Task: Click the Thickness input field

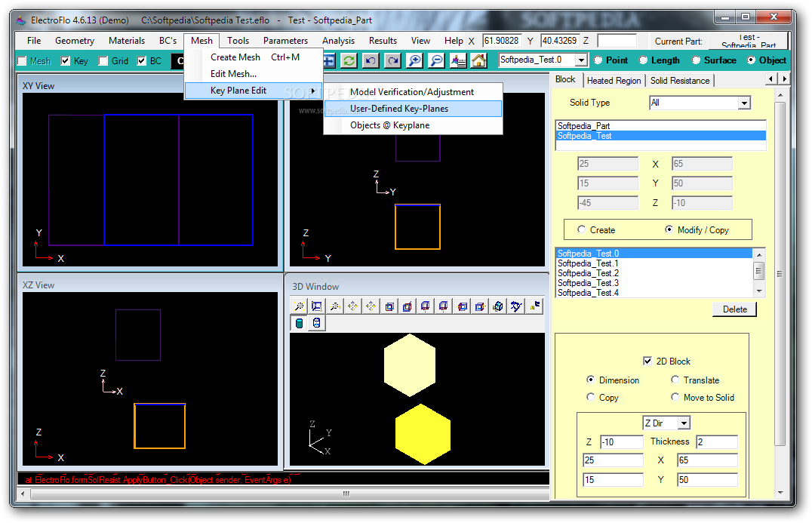Action: tap(717, 441)
